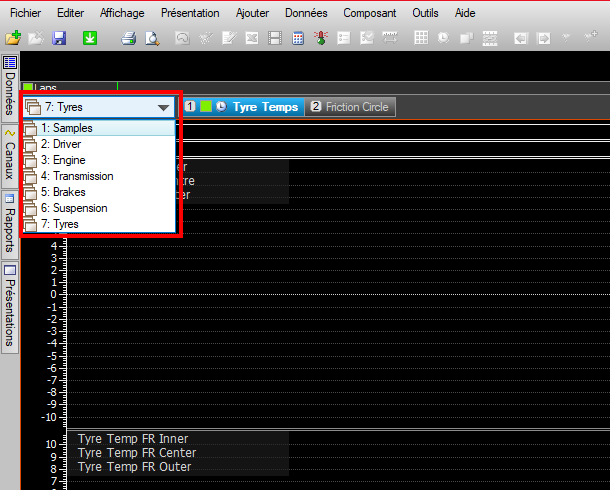Print using the printer icon

[x=128, y=38]
